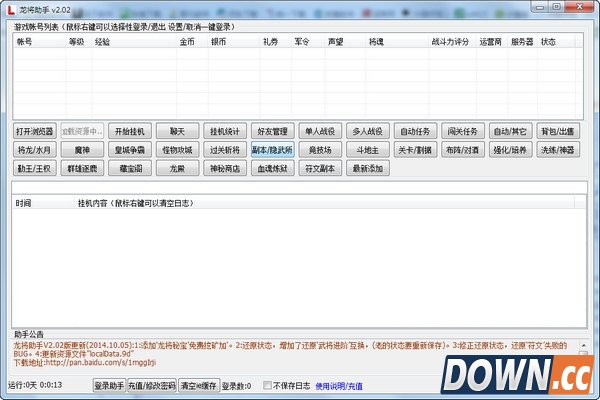Open 好友管理 friend management

[x=272, y=131]
